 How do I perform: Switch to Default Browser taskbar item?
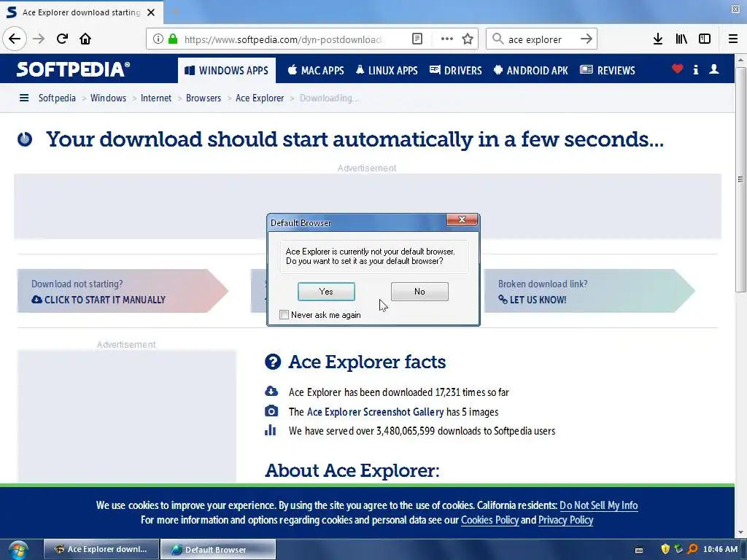click(x=218, y=550)
